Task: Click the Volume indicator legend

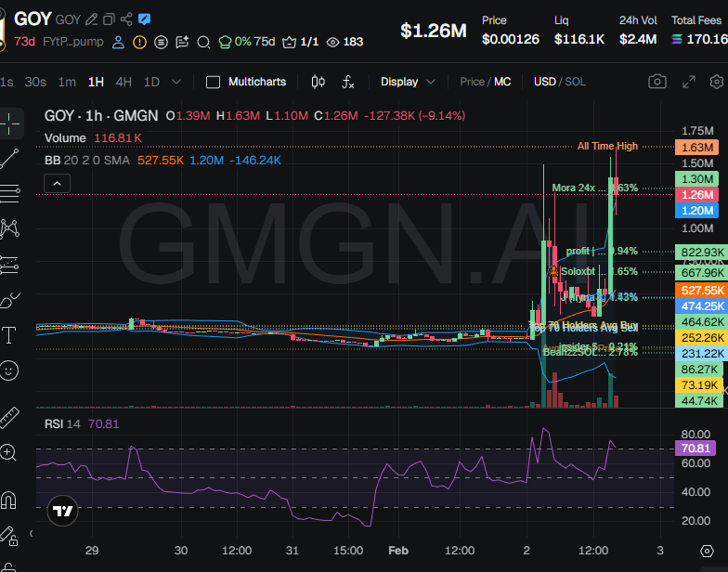Action: [x=65, y=138]
